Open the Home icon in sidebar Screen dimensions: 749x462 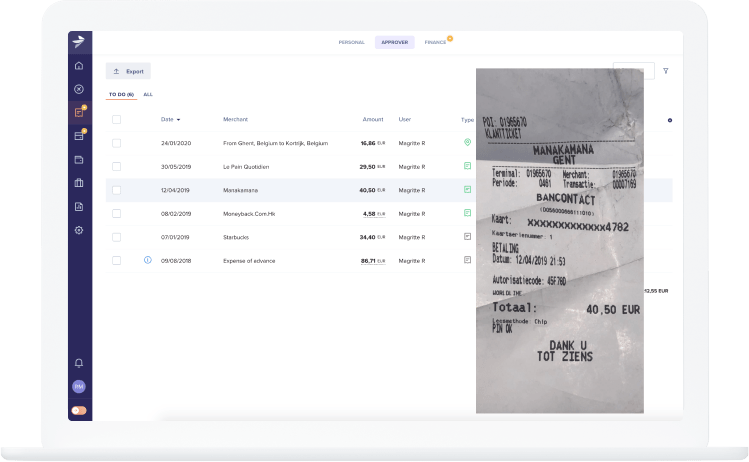(79, 66)
